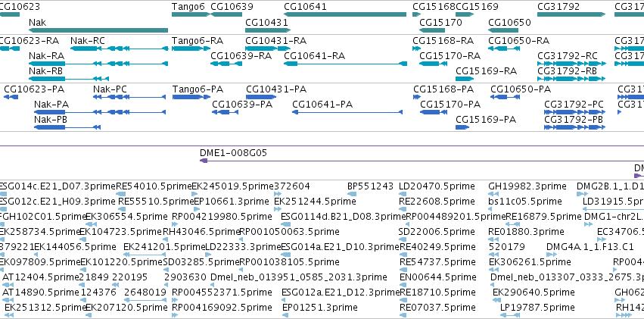The image size is (644, 319).
Task: Click the CG31792 gene bar
Action: pos(571,14)
